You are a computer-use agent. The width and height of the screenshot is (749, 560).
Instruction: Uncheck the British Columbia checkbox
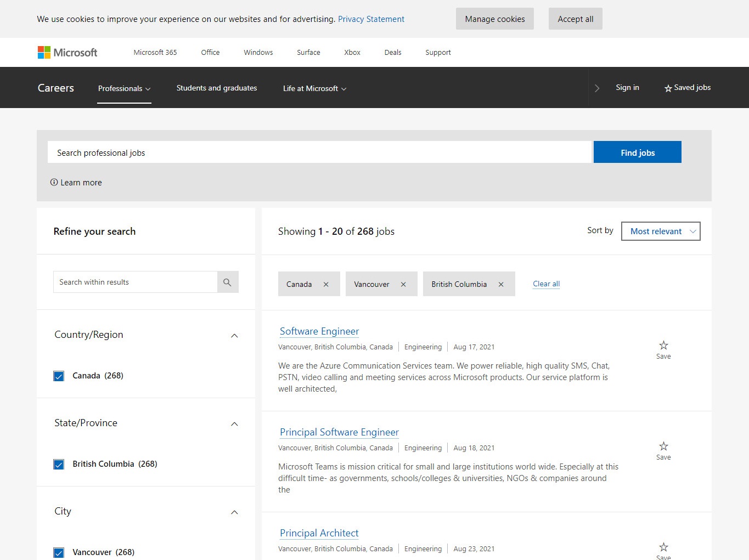pyautogui.click(x=59, y=465)
